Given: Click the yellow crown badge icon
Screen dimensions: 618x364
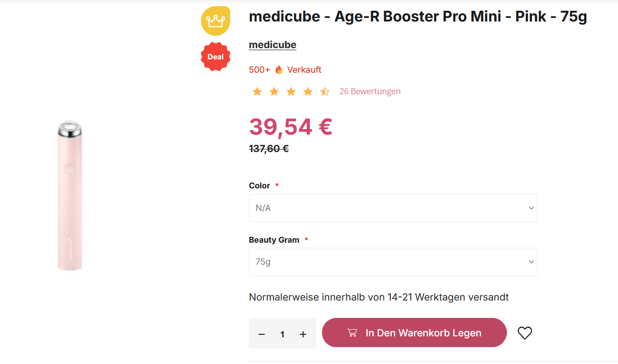Looking at the screenshot, I should click(216, 21).
